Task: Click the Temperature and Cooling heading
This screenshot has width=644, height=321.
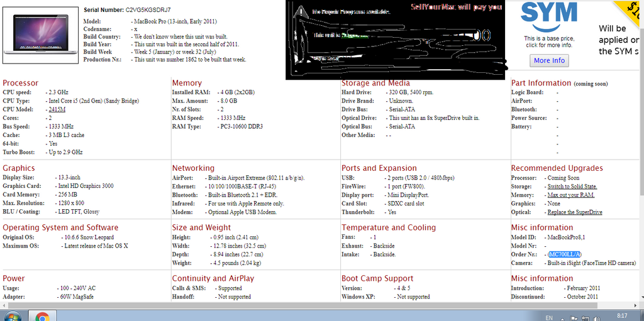Action: 389,227
